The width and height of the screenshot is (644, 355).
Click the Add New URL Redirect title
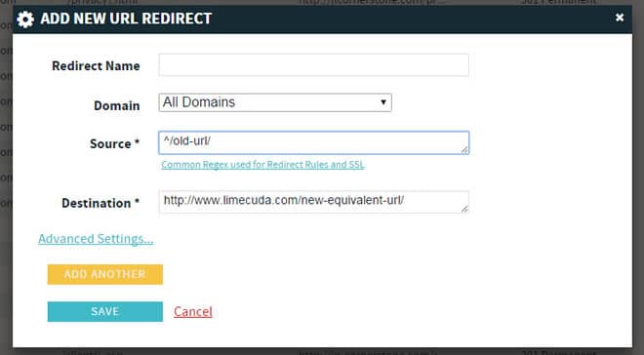point(126,19)
